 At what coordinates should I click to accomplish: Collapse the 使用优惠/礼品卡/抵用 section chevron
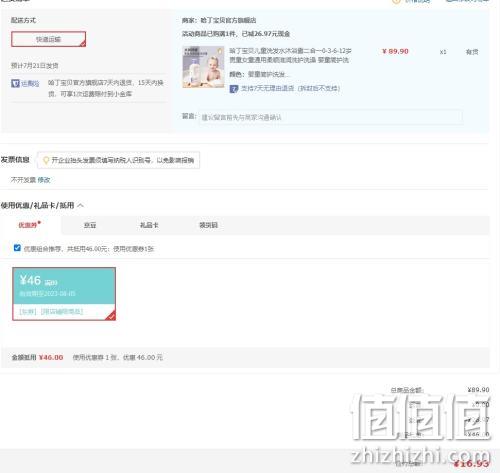click(x=80, y=206)
